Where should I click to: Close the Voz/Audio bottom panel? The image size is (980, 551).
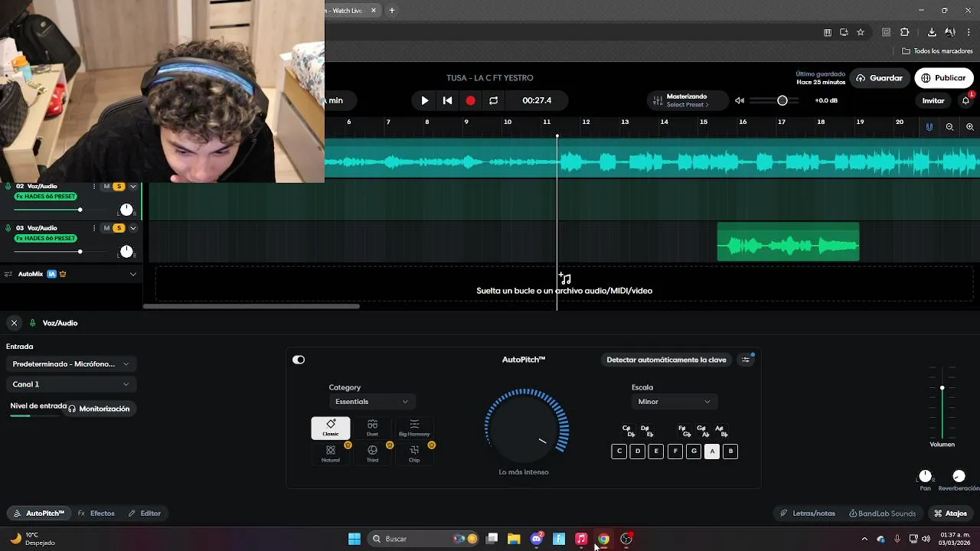[x=14, y=323]
